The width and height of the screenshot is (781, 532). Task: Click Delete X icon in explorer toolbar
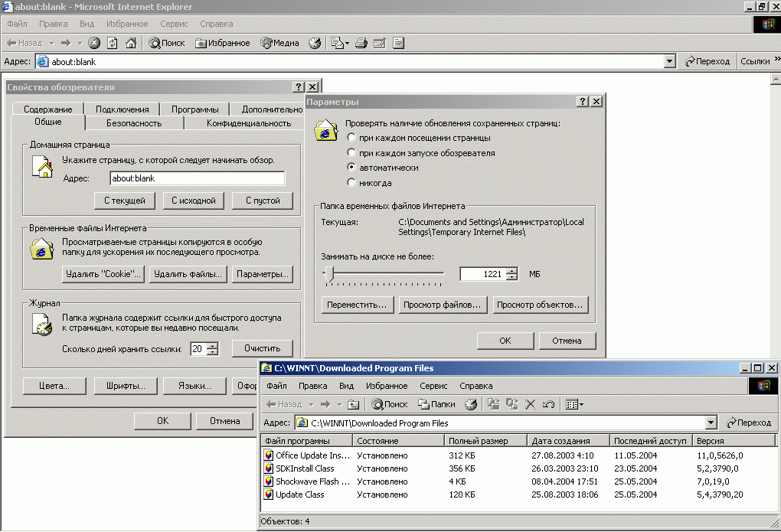[531, 404]
